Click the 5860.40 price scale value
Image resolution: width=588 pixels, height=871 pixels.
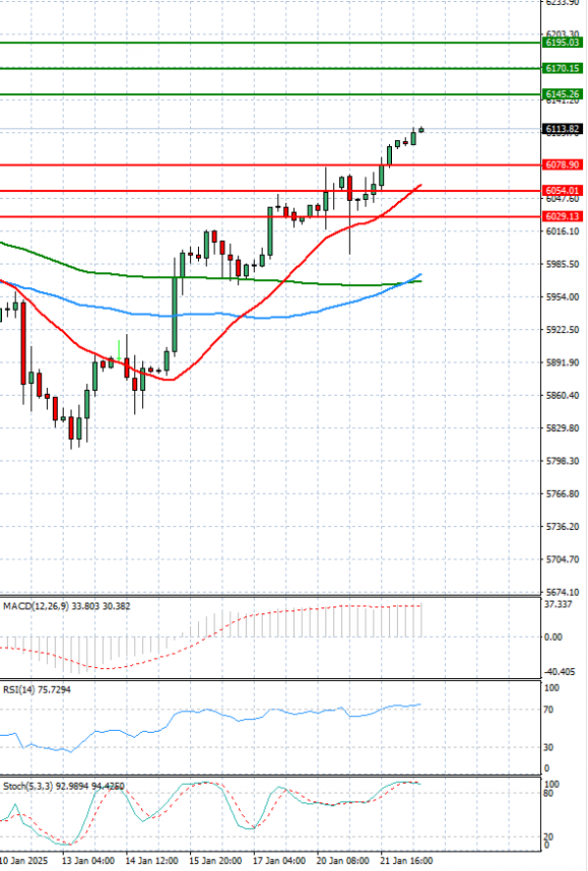click(x=563, y=395)
